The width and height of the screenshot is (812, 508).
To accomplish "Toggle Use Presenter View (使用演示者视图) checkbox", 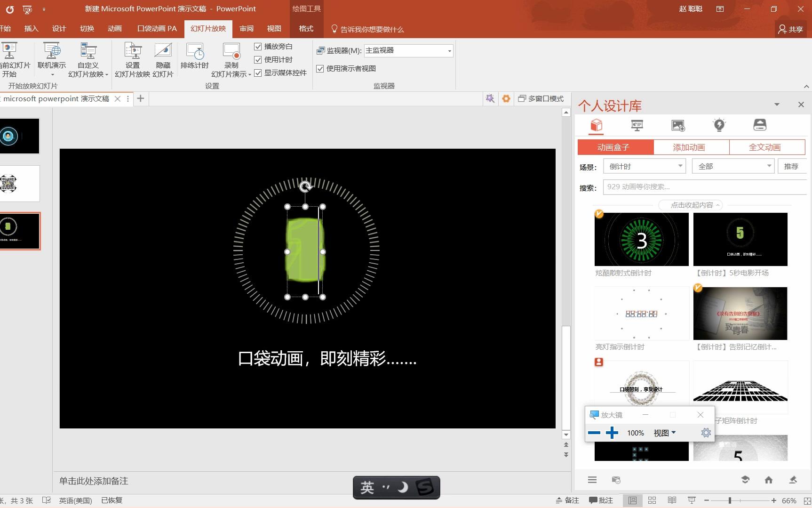I will [x=320, y=69].
